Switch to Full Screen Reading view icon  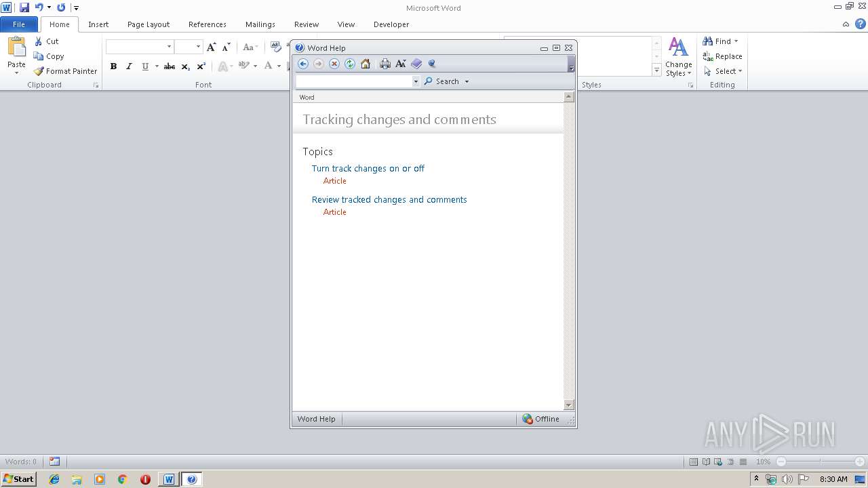(x=706, y=462)
